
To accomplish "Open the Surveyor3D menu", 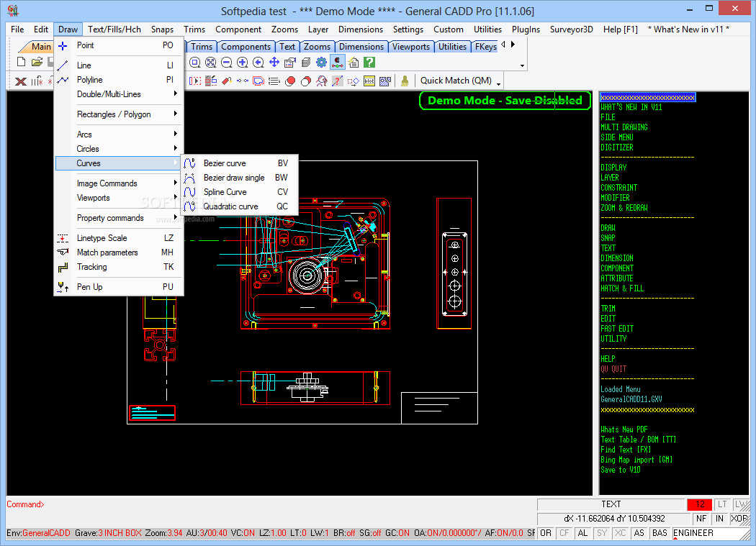I will pyautogui.click(x=572, y=29).
